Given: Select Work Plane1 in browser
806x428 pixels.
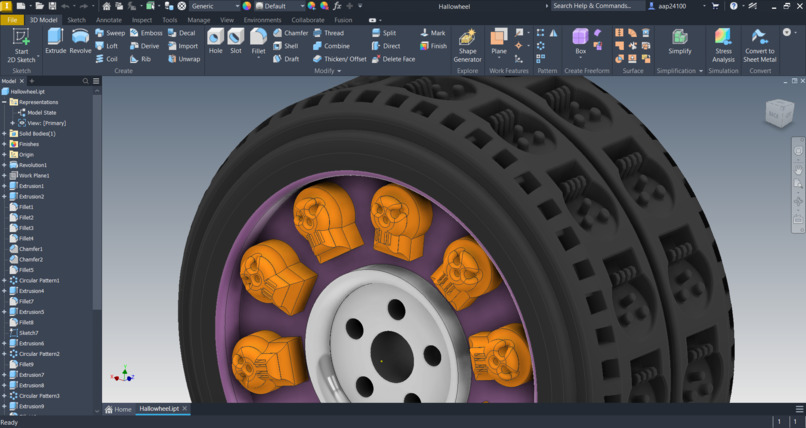Looking at the screenshot, I should [x=34, y=176].
